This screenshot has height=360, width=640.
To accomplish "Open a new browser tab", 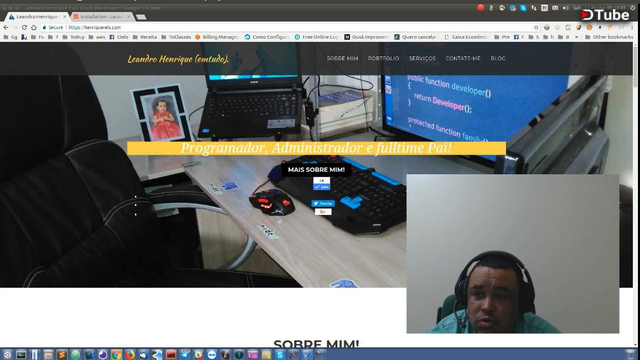I will click(x=141, y=17).
